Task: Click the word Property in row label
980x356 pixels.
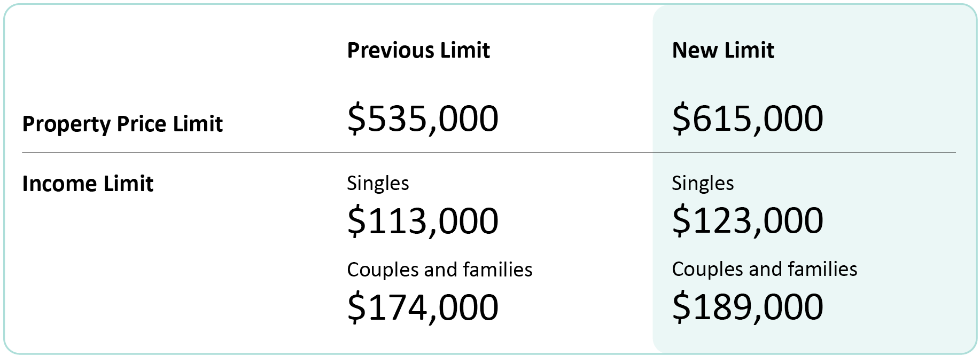Action: point(66,124)
